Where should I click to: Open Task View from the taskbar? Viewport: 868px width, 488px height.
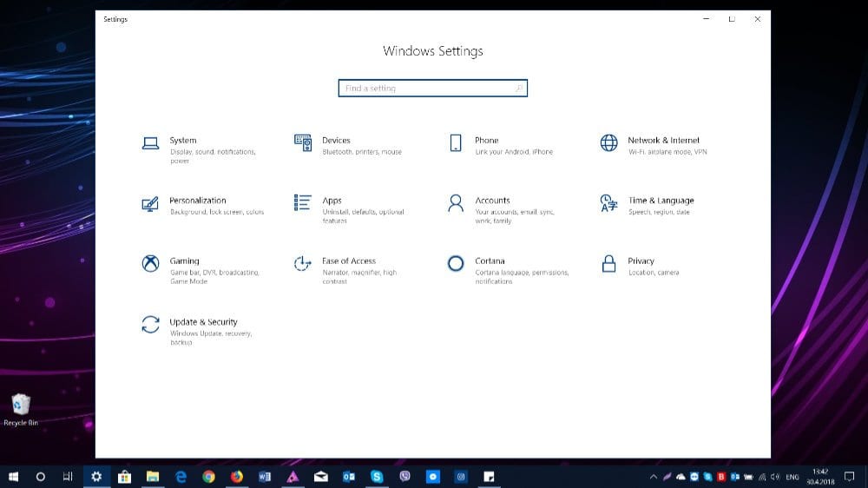(68, 477)
